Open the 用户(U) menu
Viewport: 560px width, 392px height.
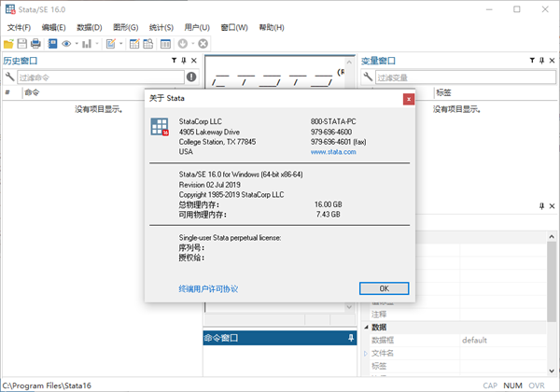pyautogui.click(x=197, y=27)
